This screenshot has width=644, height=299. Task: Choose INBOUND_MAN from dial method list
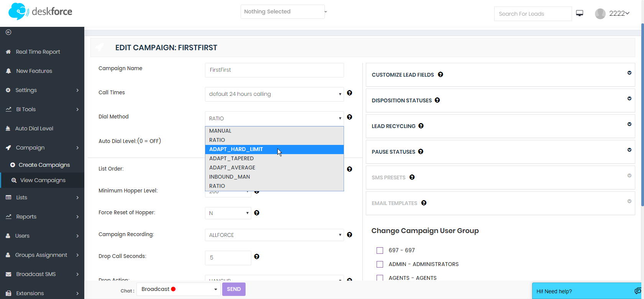pyautogui.click(x=229, y=177)
